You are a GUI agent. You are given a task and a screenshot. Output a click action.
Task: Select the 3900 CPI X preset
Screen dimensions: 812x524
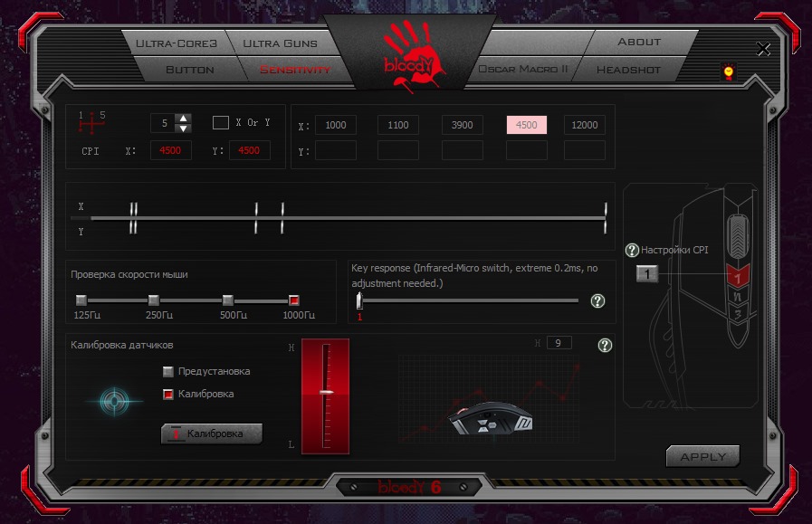click(x=463, y=125)
